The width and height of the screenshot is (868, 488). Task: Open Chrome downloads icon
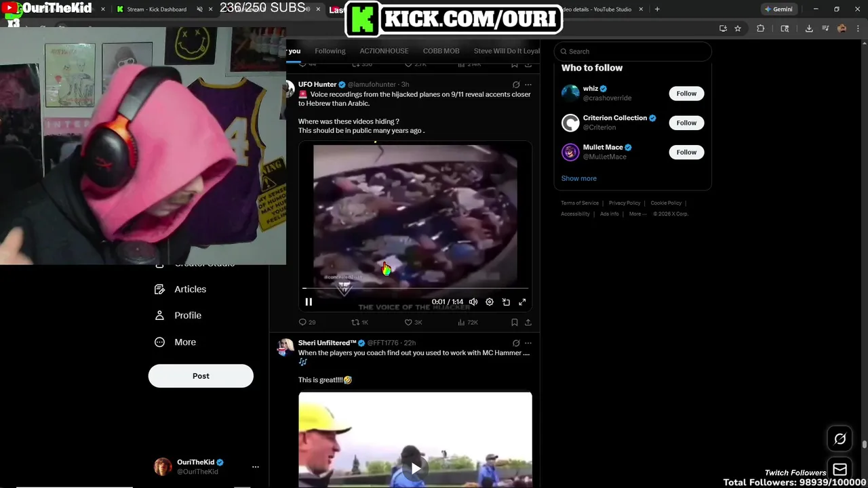coord(809,28)
